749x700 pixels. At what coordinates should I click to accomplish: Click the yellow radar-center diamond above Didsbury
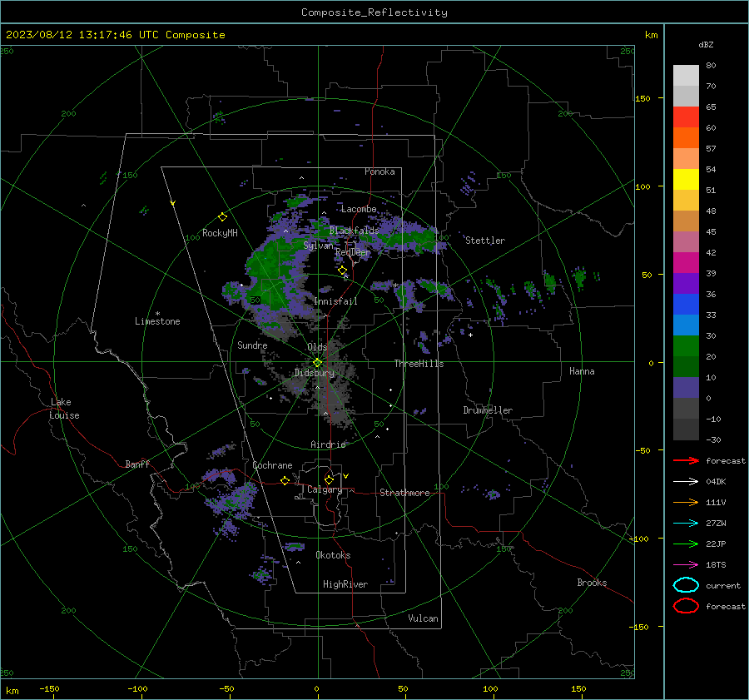pos(317,363)
